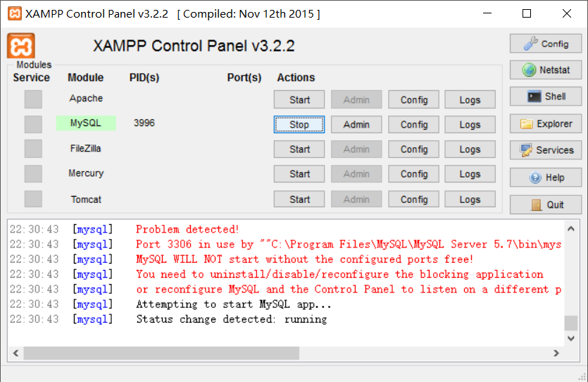Click the 'or reconfigure MySQL' log line

point(349,289)
